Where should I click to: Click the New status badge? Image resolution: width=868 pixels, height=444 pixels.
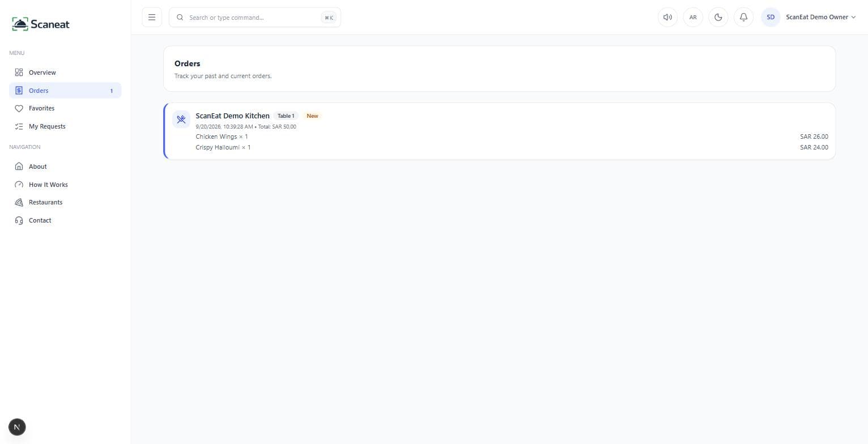312,116
